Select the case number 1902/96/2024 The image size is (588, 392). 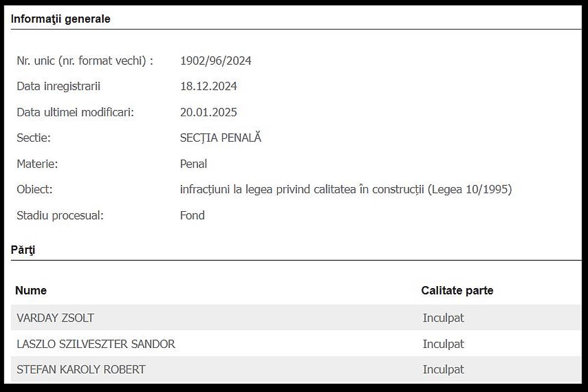(x=216, y=61)
